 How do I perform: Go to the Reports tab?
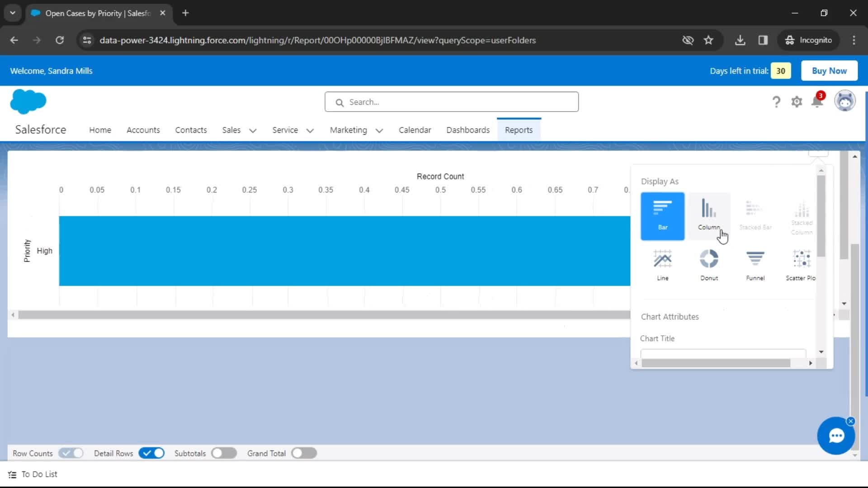click(519, 130)
